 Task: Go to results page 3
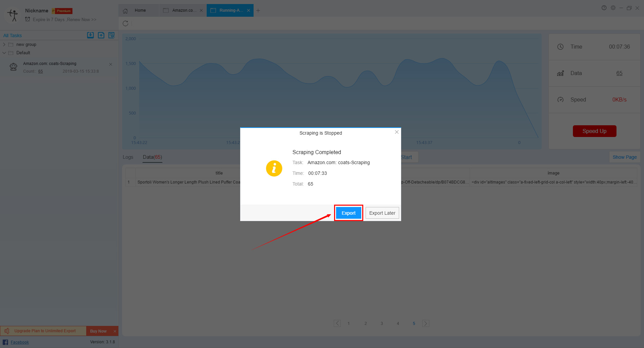pyautogui.click(x=382, y=324)
